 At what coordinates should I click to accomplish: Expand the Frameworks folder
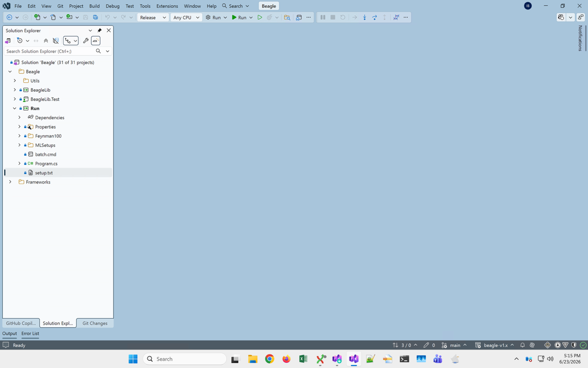tap(10, 182)
